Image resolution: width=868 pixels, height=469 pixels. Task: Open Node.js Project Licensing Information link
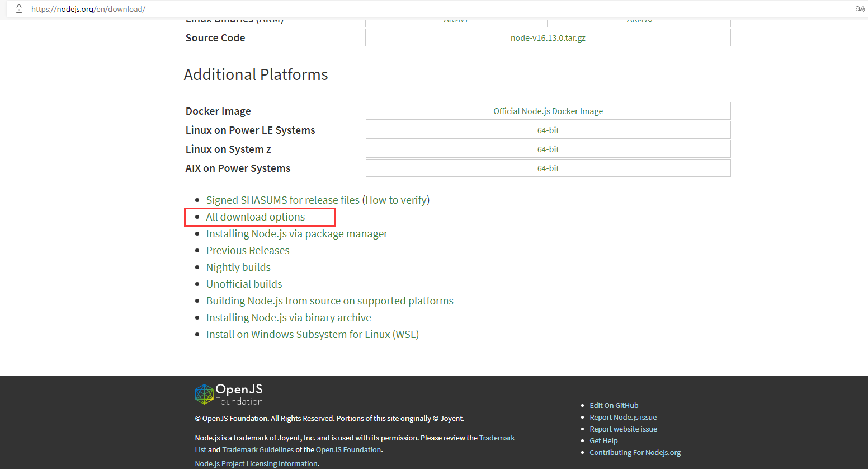[256, 464]
